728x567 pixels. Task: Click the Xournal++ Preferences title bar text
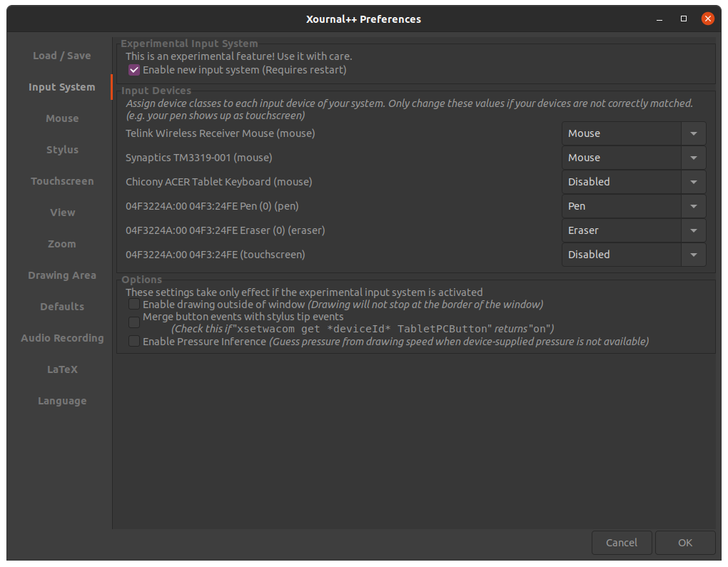(363, 19)
